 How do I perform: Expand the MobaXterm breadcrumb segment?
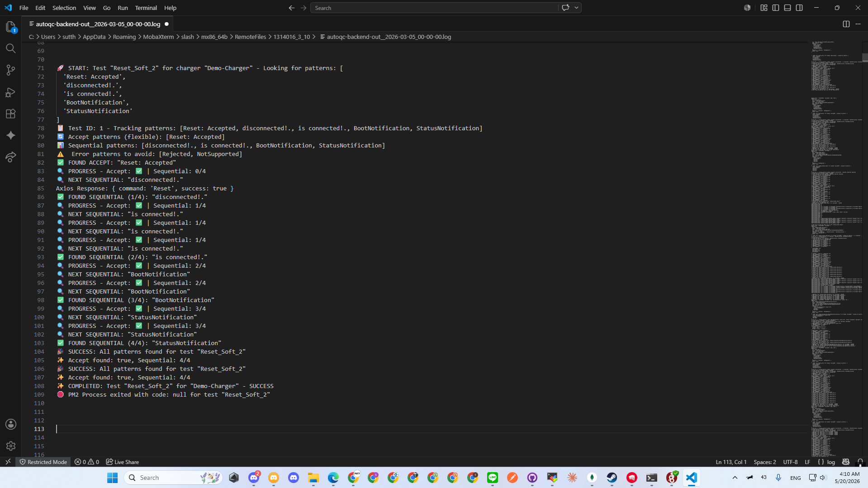coord(158,37)
